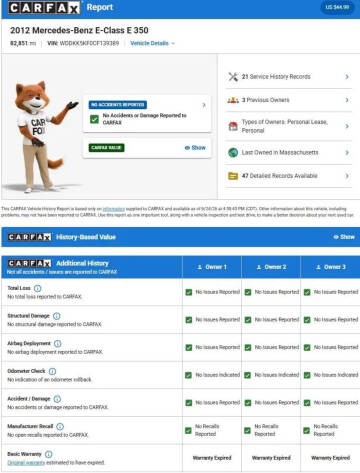Click Total Loss Owner 1 checkmark
The height and width of the screenshot is (473, 360).
coord(189,292)
